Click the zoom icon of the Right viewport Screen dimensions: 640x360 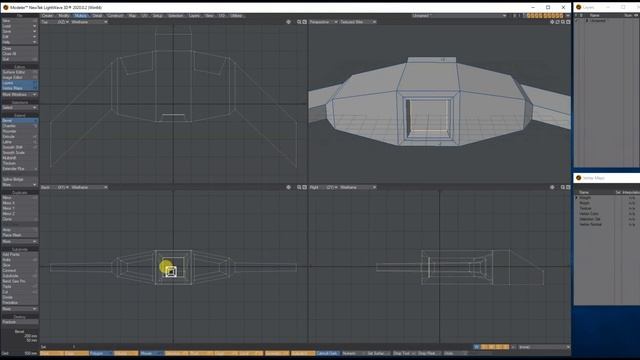coord(562,187)
